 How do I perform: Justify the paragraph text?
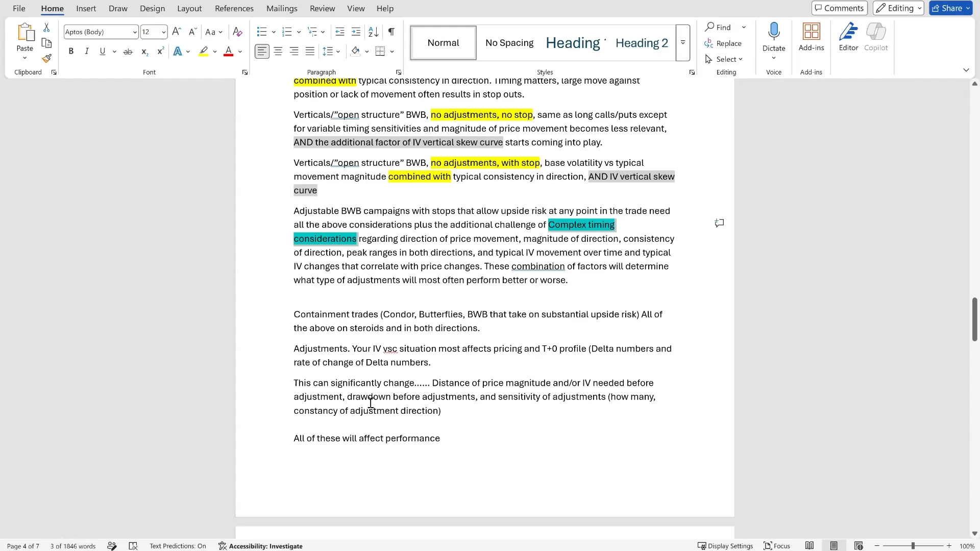[310, 52]
